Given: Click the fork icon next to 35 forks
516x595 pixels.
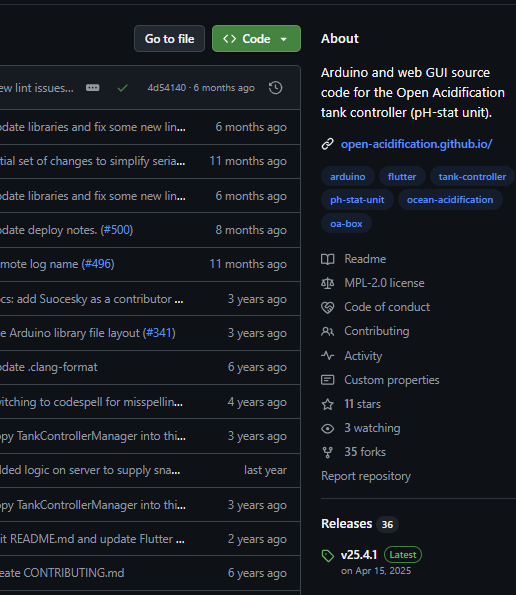Looking at the screenshot, I should pos(327,452).
